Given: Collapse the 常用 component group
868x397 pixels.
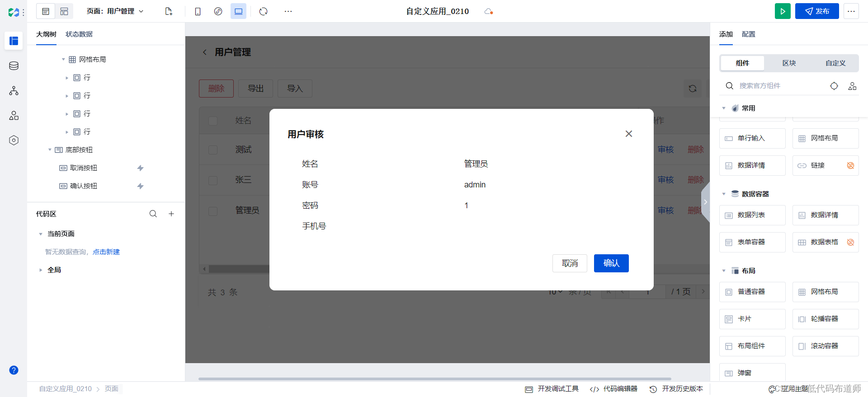Looking at the screenshot, I should click(724, 108).
